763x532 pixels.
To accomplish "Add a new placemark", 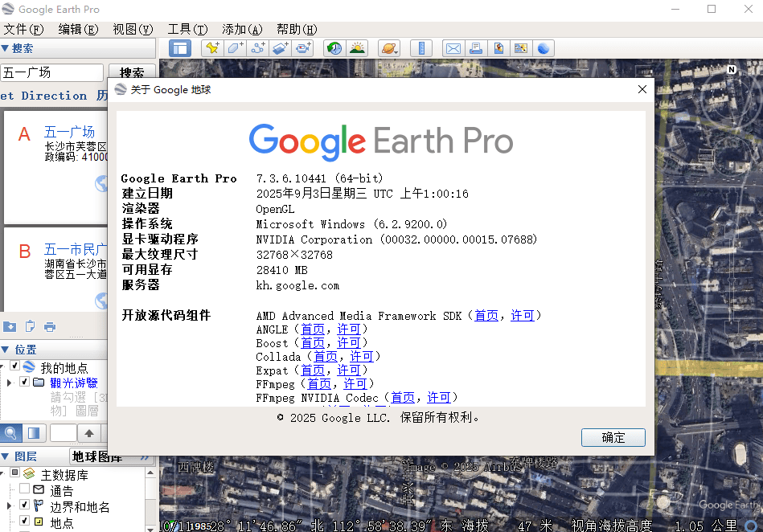I will [x=211, y=47].
